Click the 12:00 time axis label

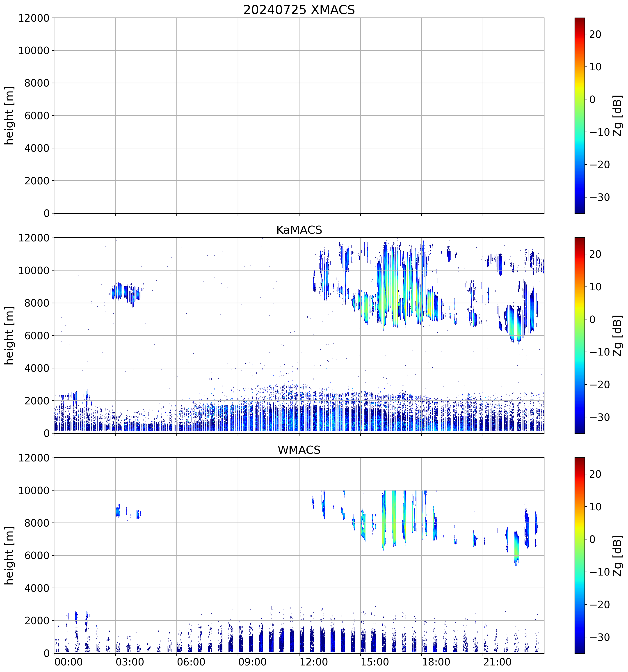coord(313,662)
